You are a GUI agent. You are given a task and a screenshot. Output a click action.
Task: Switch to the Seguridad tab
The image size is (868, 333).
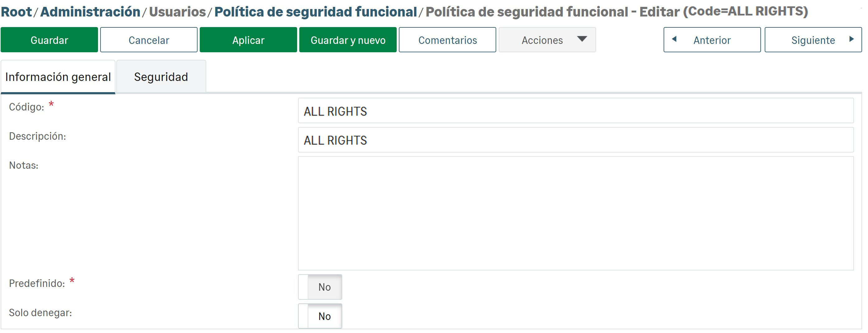click(161, 77)
